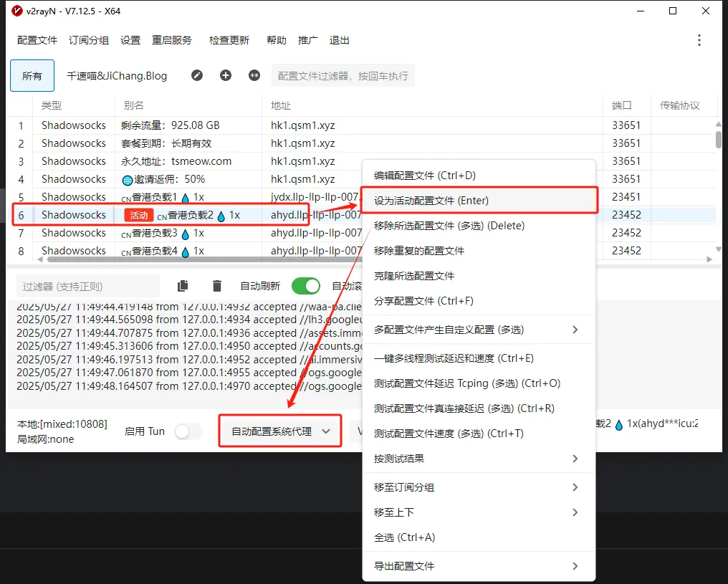Select 移除重复的配置文件 in the context menu
728x584 pixels.
pyautogui.click(x=479, y=251)
